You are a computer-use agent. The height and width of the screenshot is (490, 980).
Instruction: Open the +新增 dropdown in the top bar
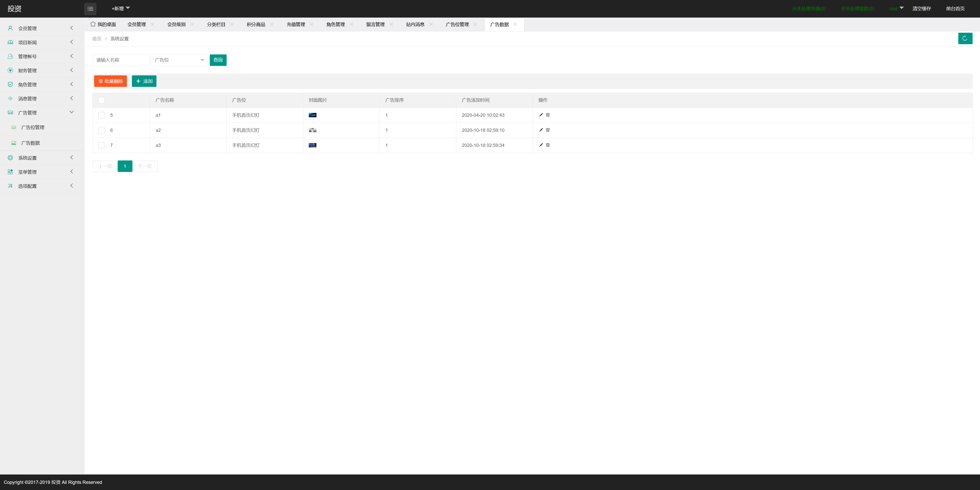pos(121,8)
